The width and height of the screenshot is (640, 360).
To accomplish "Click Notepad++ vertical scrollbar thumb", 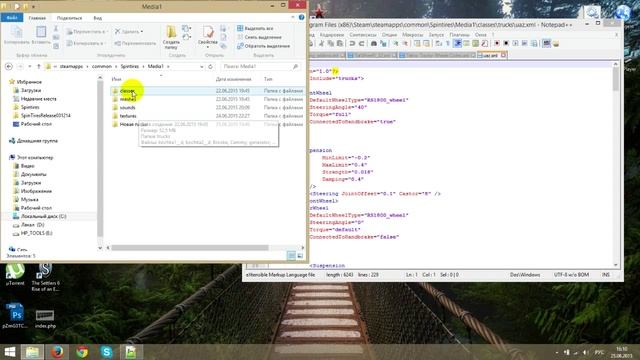I will (616, 79).
